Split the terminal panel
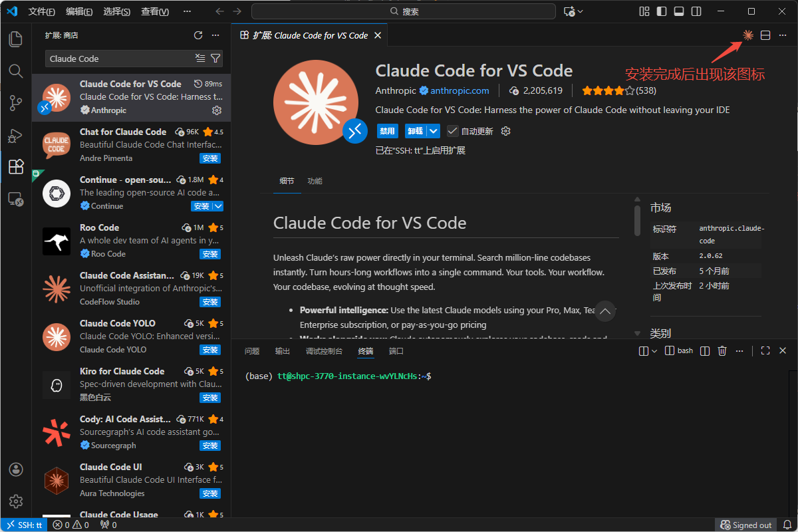Image resolution: width=798 pixels, height=532 pixels. point(705,350)
